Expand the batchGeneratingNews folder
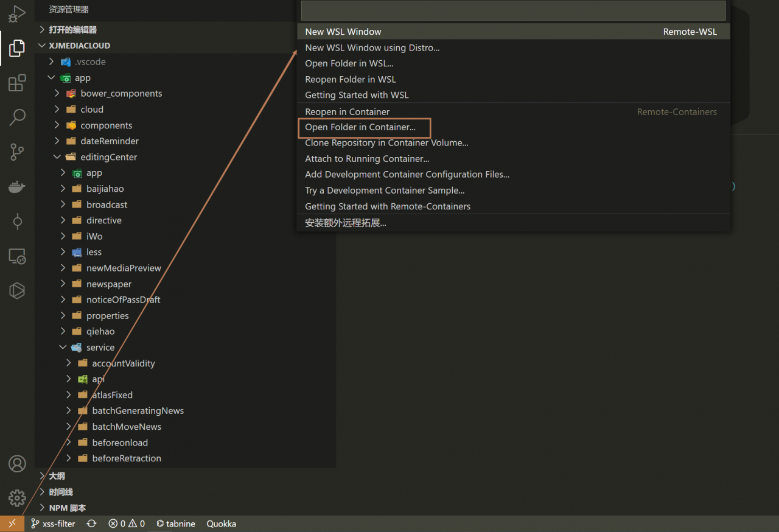The width and height of the screenshot is (779, 532). click(x=185, y=411)
